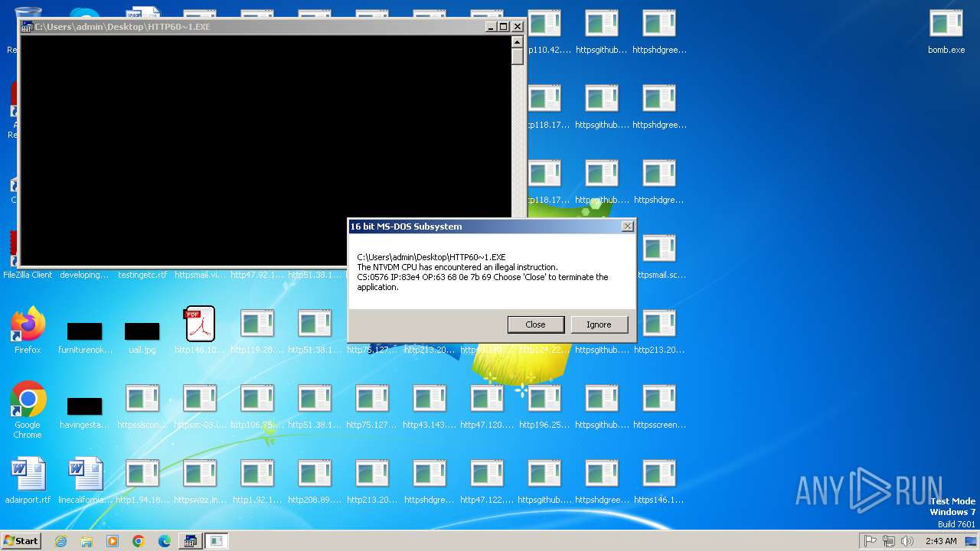Dismiss the 16 bit MS-DOS Subsystem dialog via X
980x551 pixels.
(628, 227)
